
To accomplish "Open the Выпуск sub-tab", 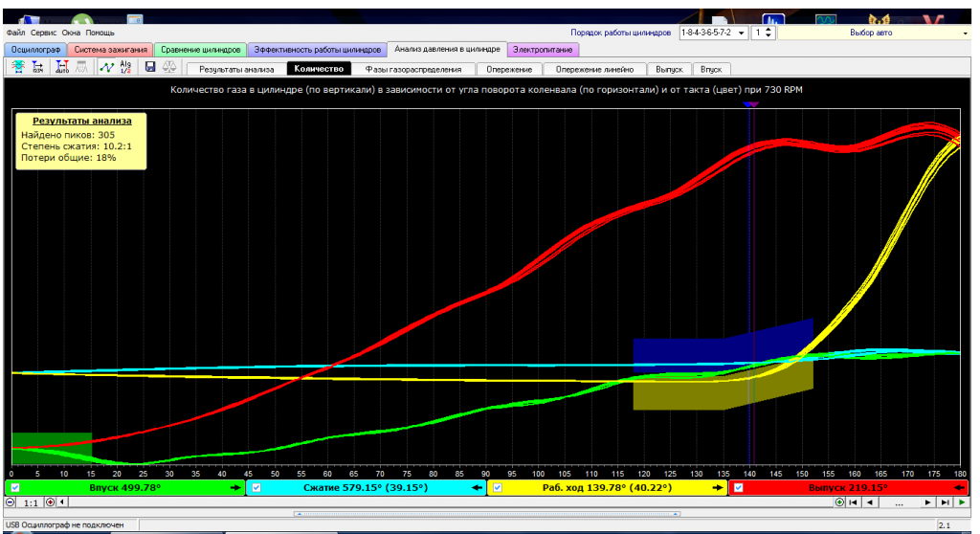I will (669, 70).
